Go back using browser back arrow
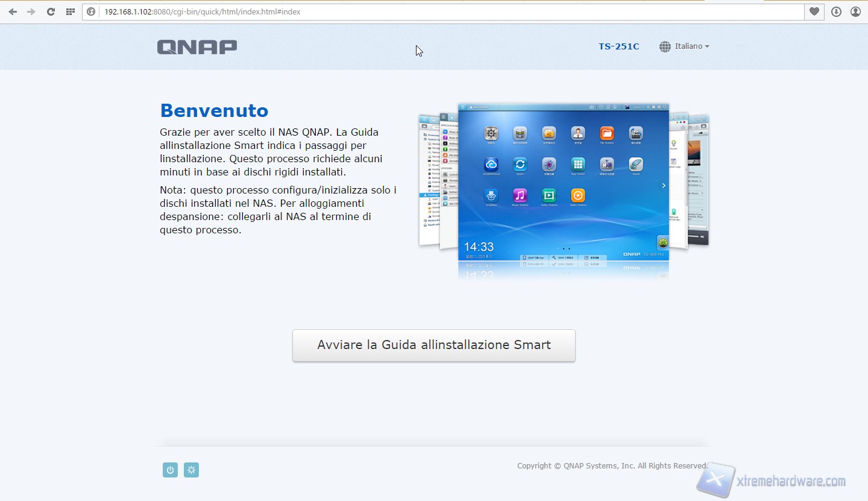Image resolution: width=868 pixels, height=501 pixels. [x=13, y=11]
